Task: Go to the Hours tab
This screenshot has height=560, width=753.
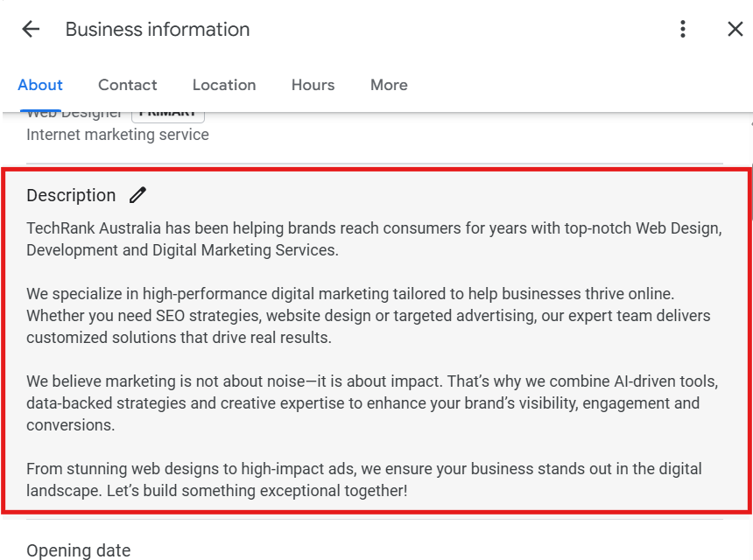Action: pos(313,85)
